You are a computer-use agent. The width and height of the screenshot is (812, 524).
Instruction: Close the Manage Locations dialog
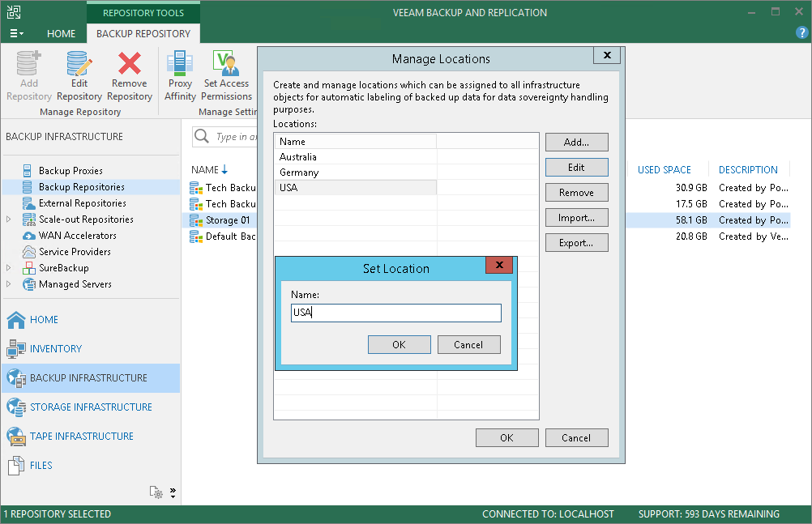click(607, 55)
